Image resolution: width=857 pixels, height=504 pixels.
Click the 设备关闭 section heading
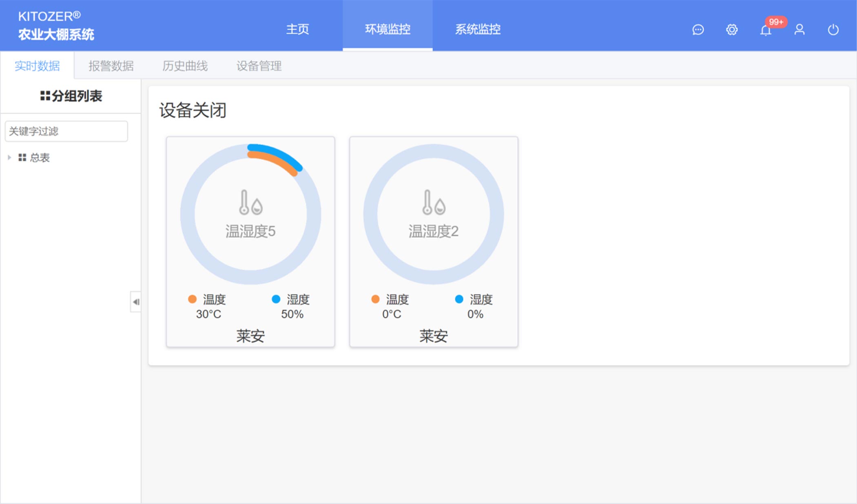point(193,110)
